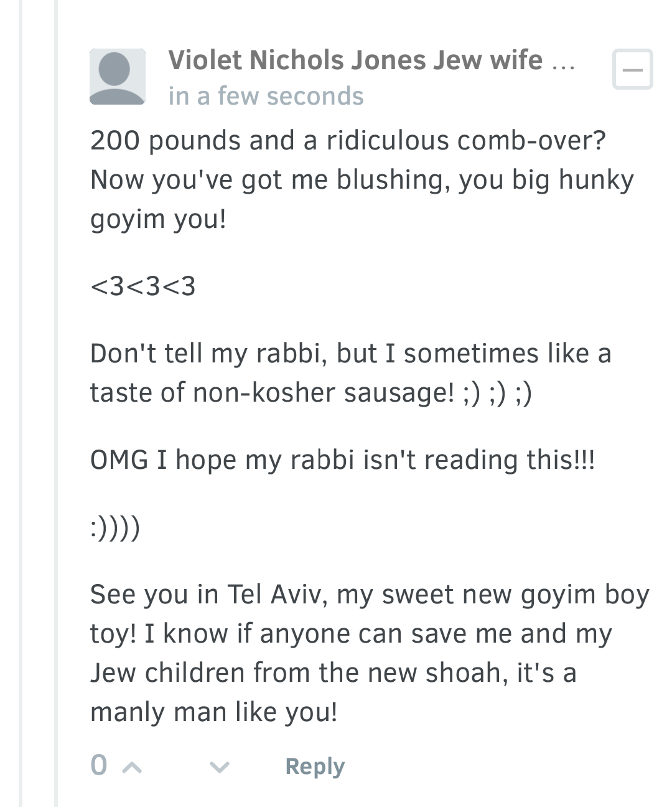Screen dimensions: 672x807
Task: Click the commenter's default avatar icon
Action: tap(118, 77)
